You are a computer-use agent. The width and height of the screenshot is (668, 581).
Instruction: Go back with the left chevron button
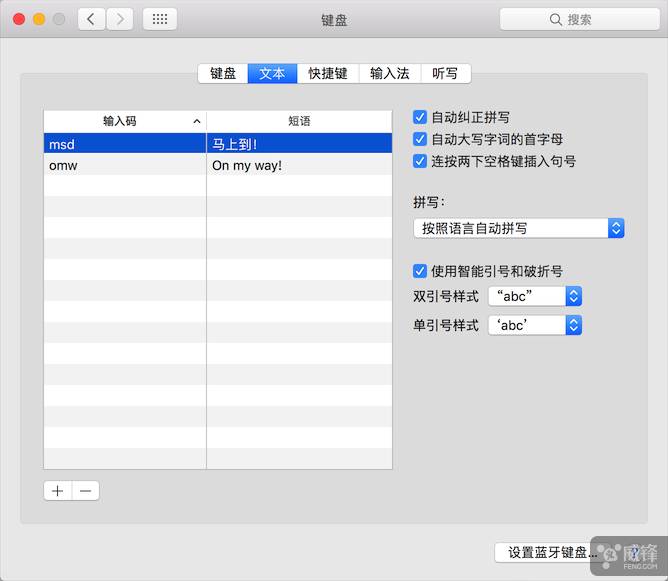pyautogui.click(x=91, y=19)
